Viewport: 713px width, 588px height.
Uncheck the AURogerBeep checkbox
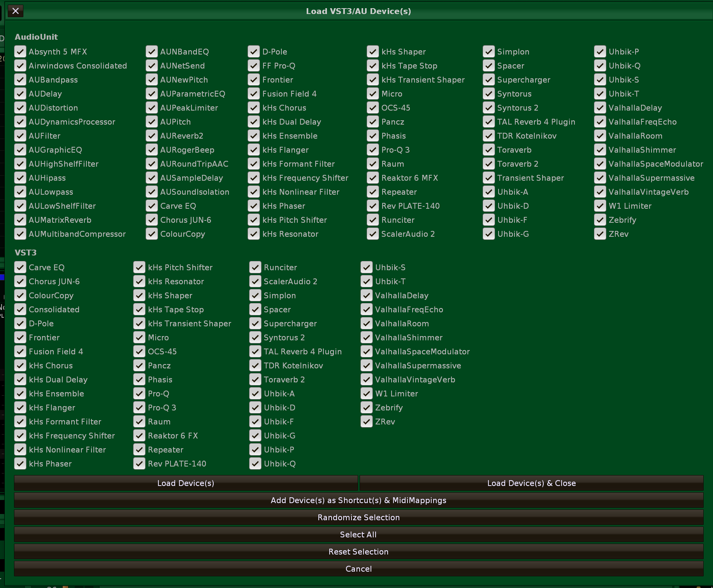(x=152, y=150)
